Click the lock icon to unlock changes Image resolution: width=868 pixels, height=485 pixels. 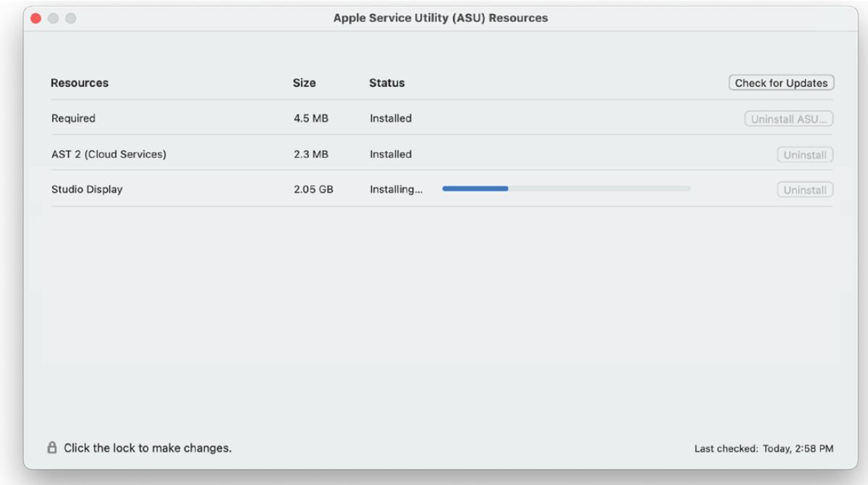(51, 448)
